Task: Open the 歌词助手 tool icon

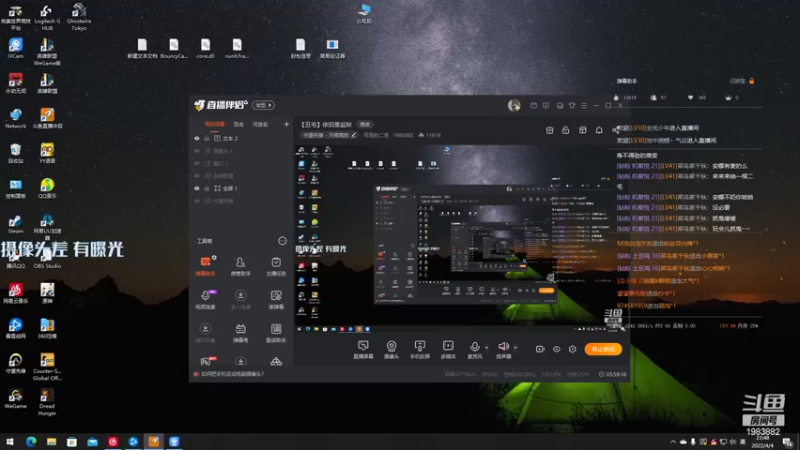Action: [276, 332]
